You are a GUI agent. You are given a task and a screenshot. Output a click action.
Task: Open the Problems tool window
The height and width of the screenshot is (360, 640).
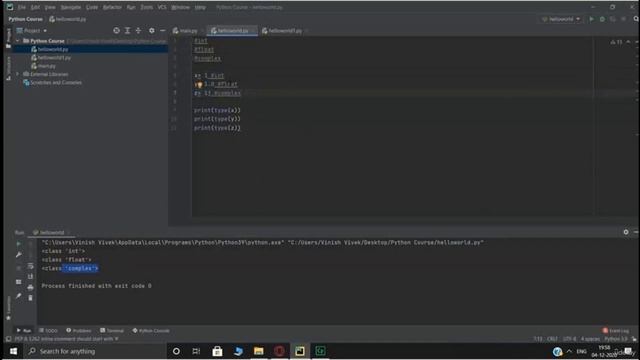coord(79,331)
